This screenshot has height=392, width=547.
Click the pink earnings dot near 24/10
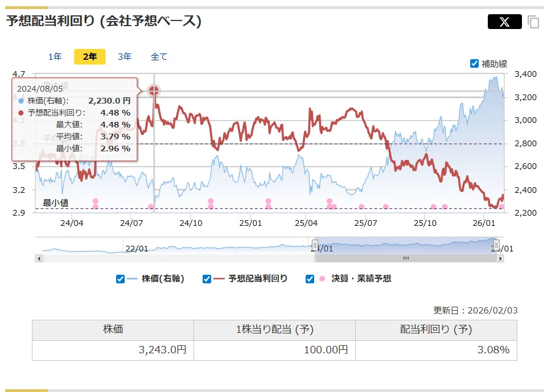point(211,201)
